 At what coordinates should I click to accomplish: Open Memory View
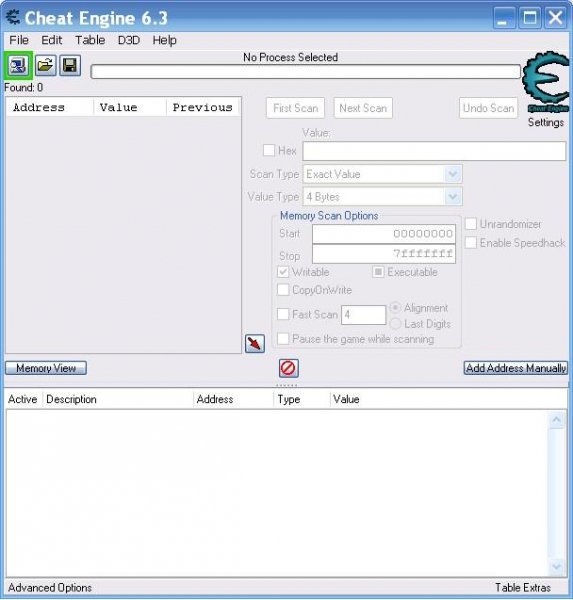coord(46,368)
